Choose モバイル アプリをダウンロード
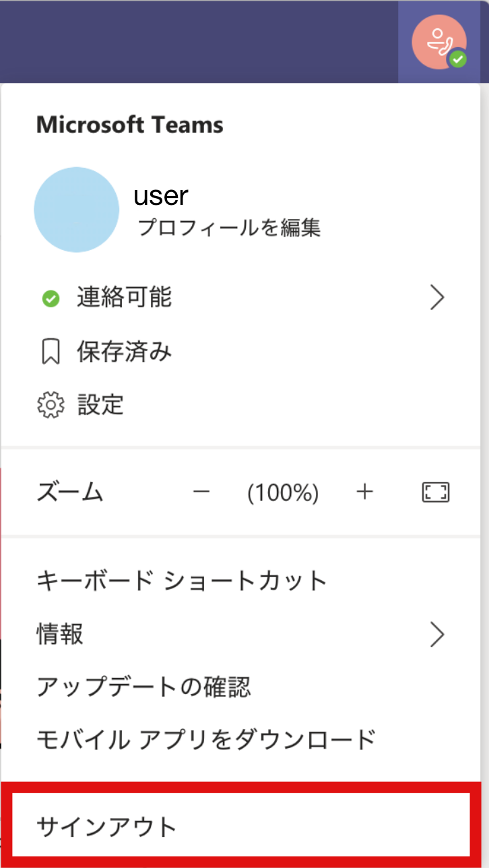 (x=205, y=739)
